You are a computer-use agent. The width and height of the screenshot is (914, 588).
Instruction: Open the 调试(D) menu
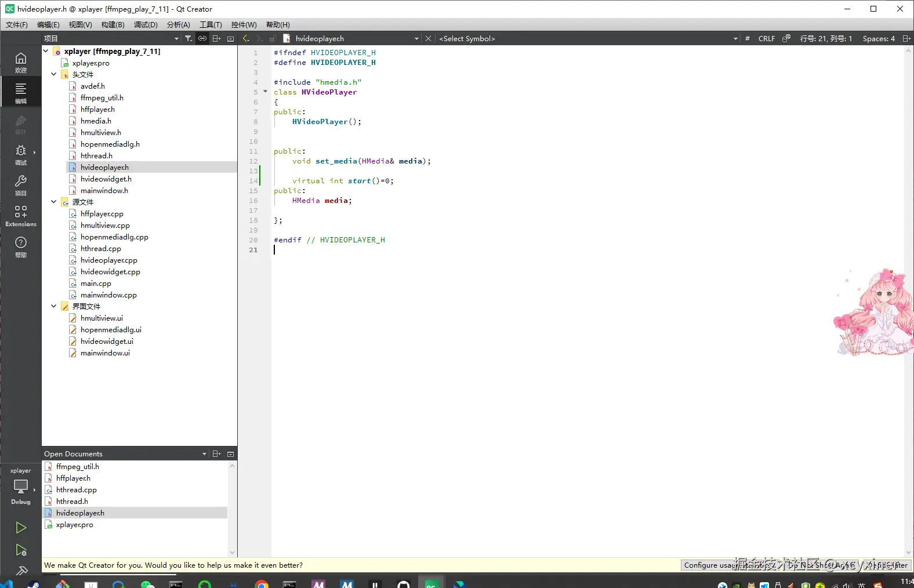[146, 24]
